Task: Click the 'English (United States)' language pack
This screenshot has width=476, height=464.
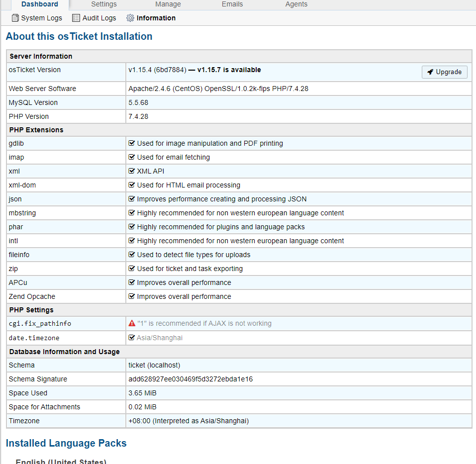Action: coord(61,462)
